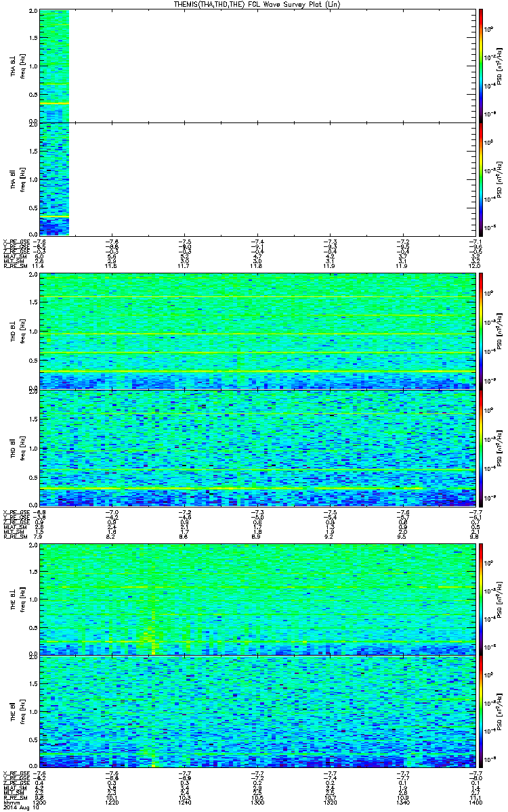Select the THD BII spectrogram panel

pos(257,447)
